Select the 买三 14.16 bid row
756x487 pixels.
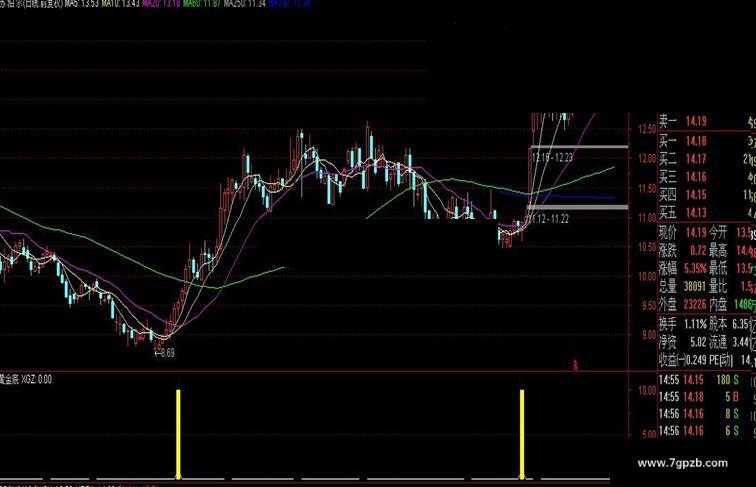coord(707,176)
